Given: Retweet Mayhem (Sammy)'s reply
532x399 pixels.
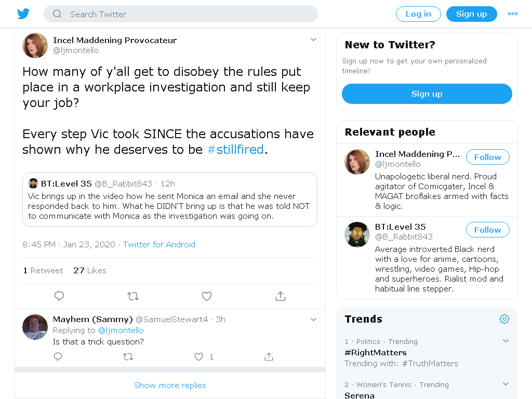Looking at the screenshot, I should pos(128,356).
